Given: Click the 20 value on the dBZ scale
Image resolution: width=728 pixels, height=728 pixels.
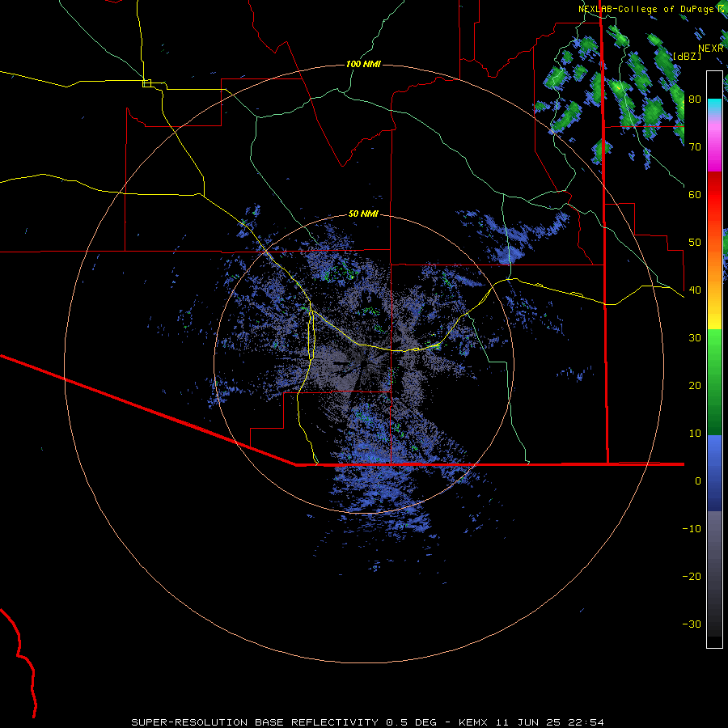Looking at the screenshot, I should pyautogui.click(x=695, y=385).
